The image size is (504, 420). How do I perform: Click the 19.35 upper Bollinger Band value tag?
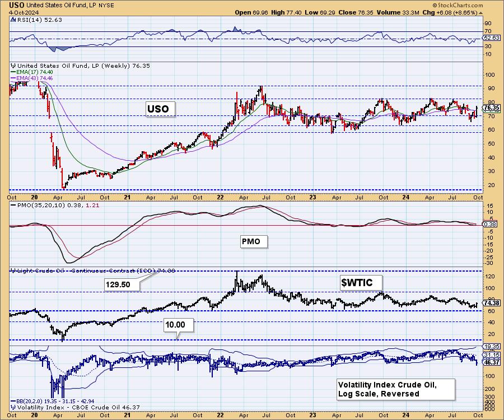point(492,347)
